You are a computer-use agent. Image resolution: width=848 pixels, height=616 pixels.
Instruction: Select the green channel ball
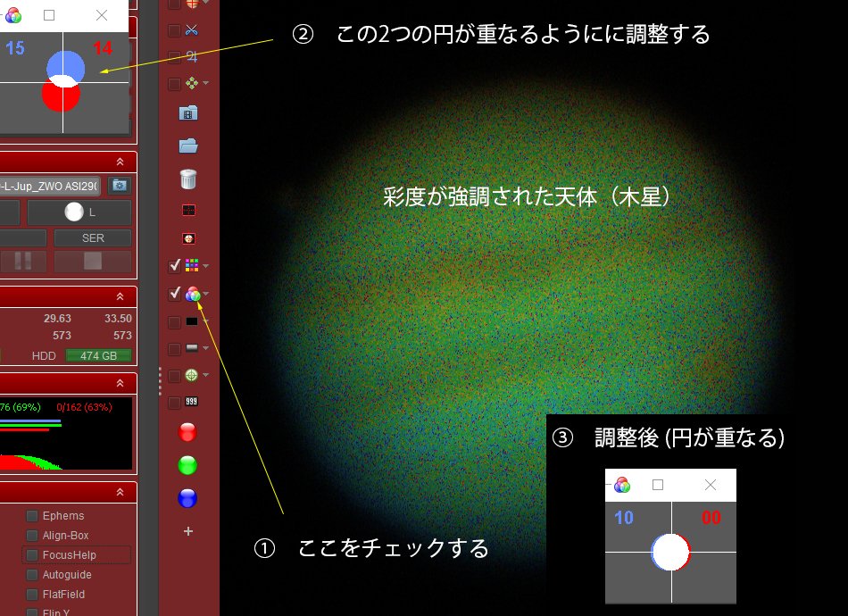point(187,465)
